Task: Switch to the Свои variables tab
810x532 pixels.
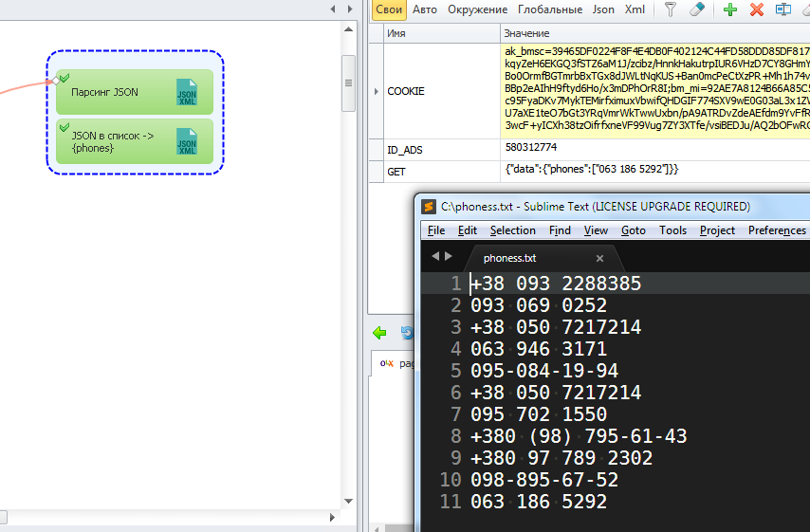Action: coord(389,9)
